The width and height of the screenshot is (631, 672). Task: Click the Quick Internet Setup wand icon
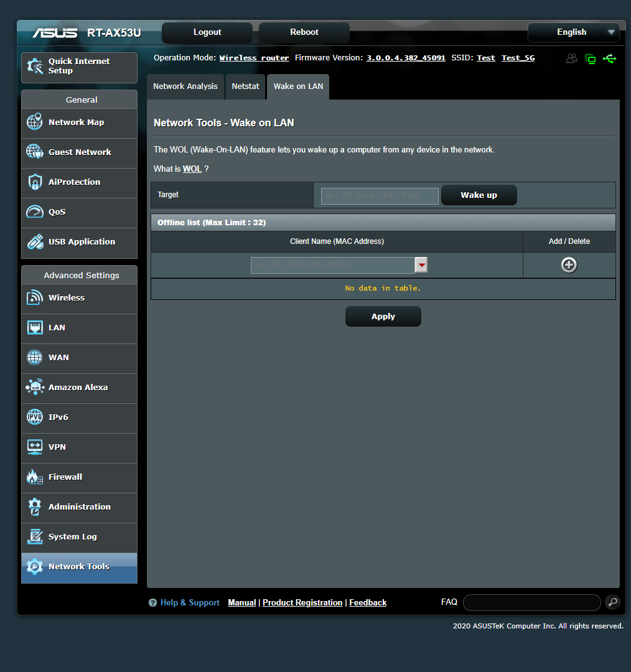[35, 67]
